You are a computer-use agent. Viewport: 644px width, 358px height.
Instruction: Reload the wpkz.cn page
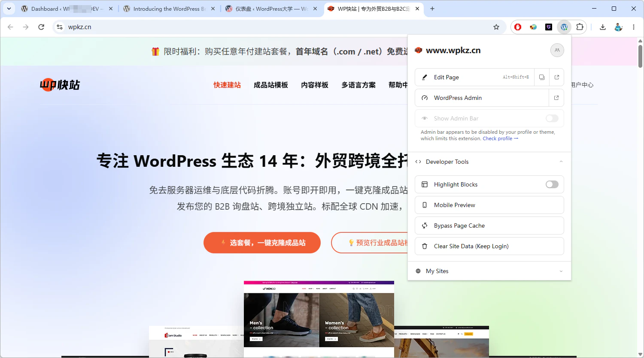[41, 27]
